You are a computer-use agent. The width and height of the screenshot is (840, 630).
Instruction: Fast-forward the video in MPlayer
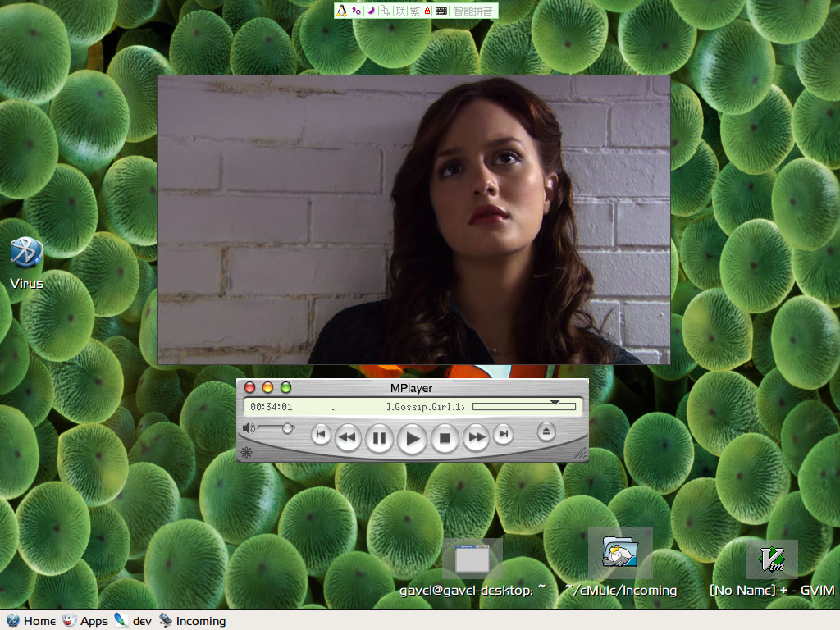(477, 438)
